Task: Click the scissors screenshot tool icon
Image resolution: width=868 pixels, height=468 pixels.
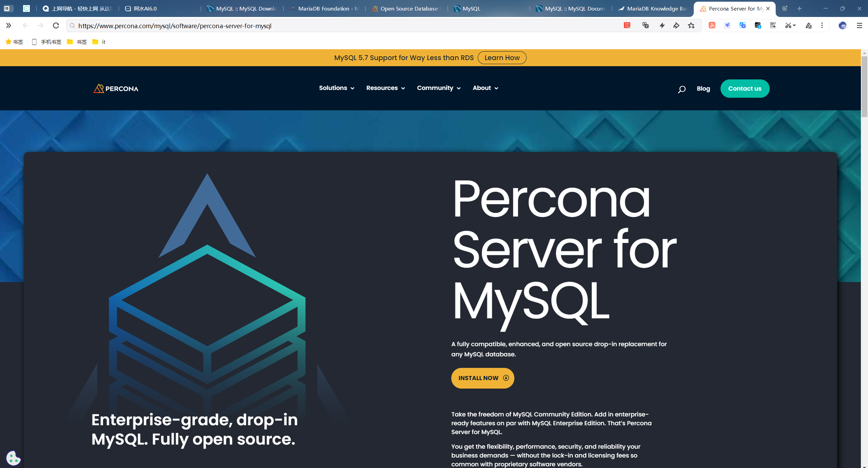Action: pos(788,25)
